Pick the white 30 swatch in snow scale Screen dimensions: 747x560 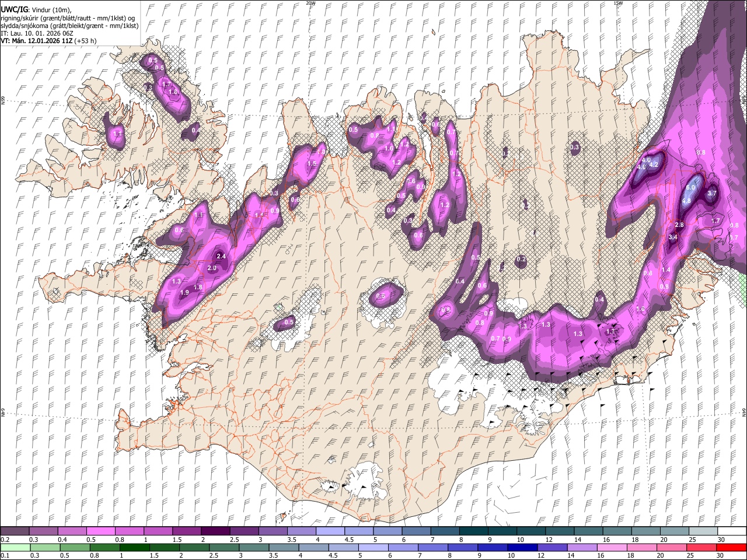pos(731,531)
